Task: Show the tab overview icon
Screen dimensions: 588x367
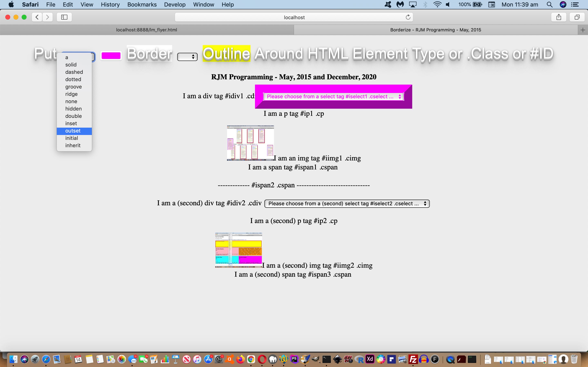Action: (577, 17)
